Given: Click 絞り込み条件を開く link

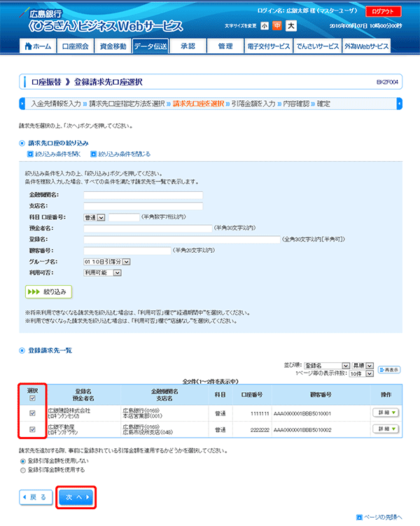Looking at the screenshot, I should click(54, 154).
